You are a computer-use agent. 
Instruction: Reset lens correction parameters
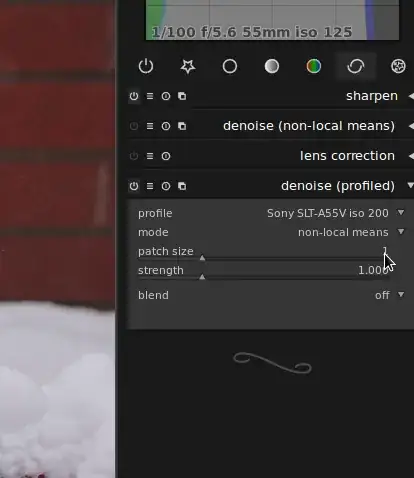pos(166,156)
